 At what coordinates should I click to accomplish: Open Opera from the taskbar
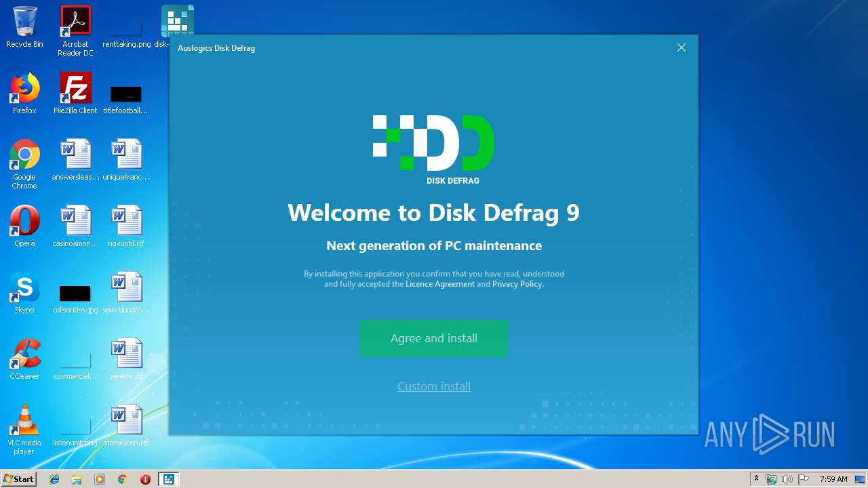(145, 479)
